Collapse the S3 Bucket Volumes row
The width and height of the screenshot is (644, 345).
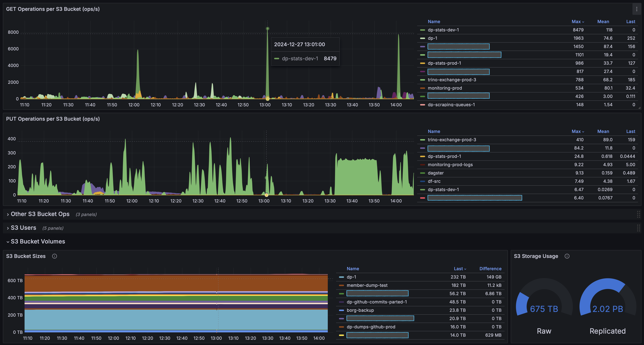(x=38, y=241)
